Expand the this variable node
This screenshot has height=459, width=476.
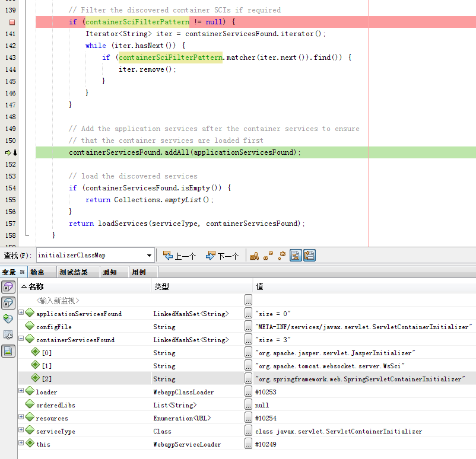(x=21, y=442)
